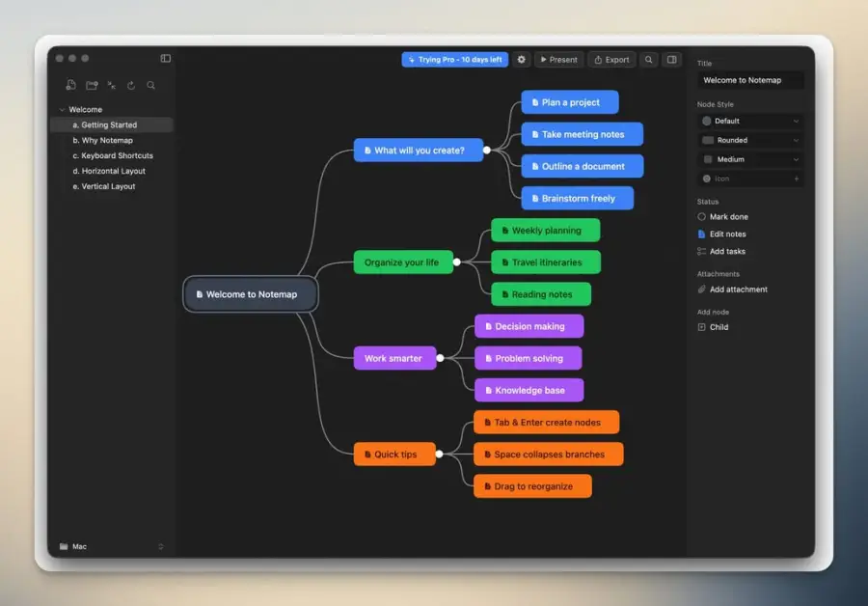Click note icon on Take meeting notes node
The width and height of the screenshot is (868, 606).
point(534,134)
